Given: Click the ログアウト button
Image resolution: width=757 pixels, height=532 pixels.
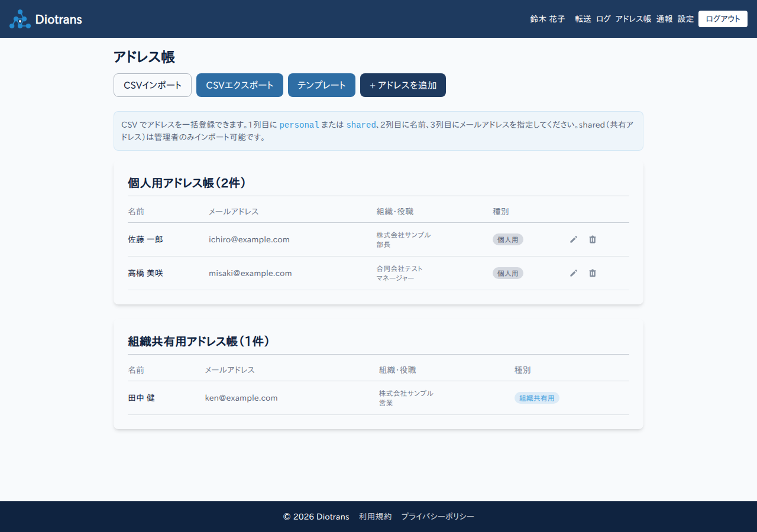Looking at the screenshot, I should coord(723,19).
